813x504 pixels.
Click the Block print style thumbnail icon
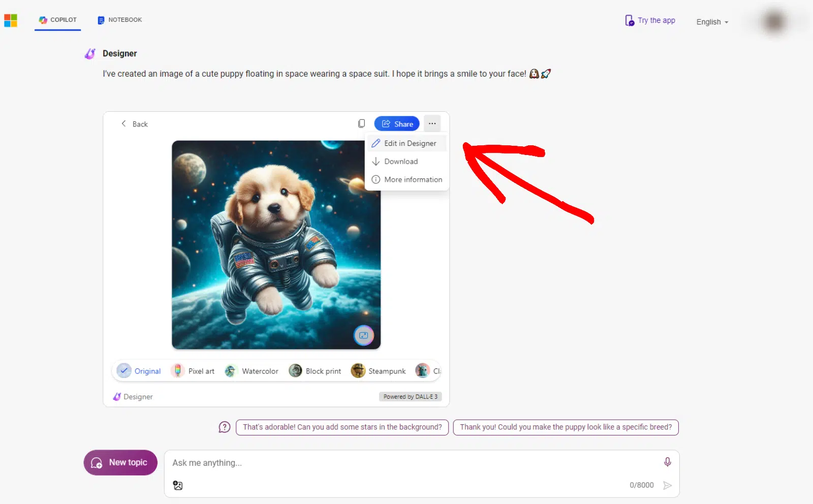pyautogui.click(x=295, y=371)
